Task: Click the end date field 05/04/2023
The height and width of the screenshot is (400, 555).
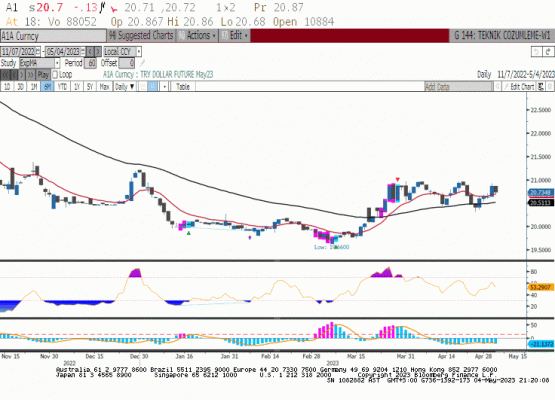Action: click(63, 52)
